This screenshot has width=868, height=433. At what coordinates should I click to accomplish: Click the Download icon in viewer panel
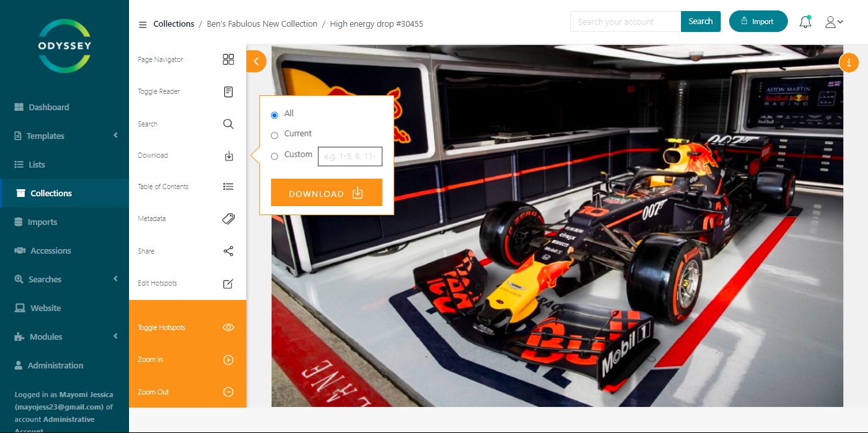tap(229, 156)
